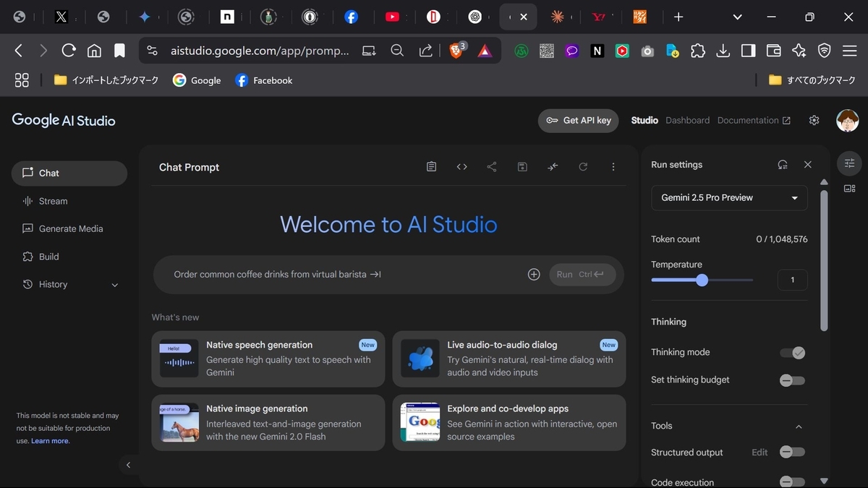Share the chat prompt
The width and height of the screenshot is (868, 488).
[x=492, y=167]
